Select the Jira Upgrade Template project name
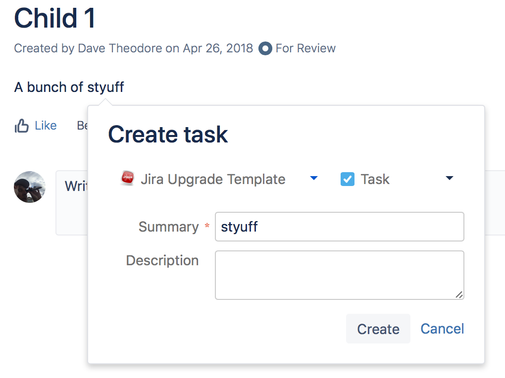This screenshot has height=378, width=505. click(x=213, y=179)
